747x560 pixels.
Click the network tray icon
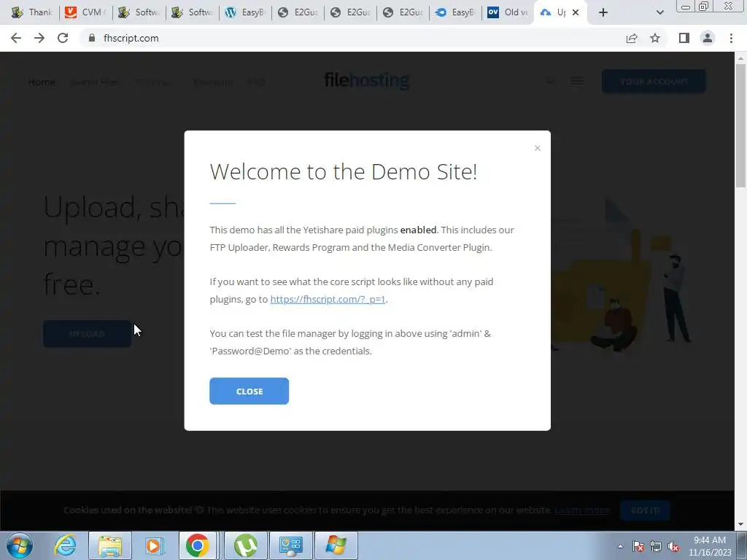click(x=656, y=546)
